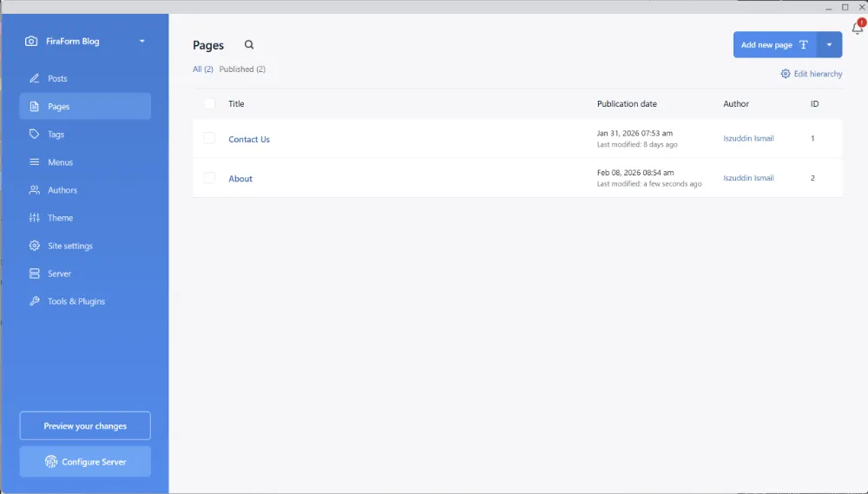Image resolution: width=868 pixels, height=494 pixels.
Task: Minimize the application window
Action: point(829,8)
